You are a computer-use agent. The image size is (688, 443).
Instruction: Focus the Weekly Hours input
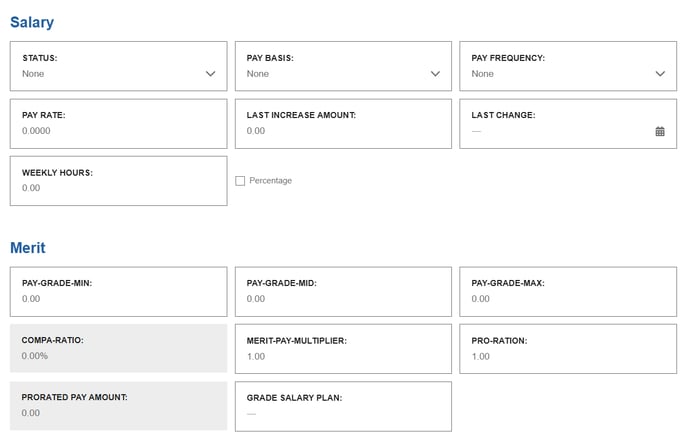tap(118, 181)
